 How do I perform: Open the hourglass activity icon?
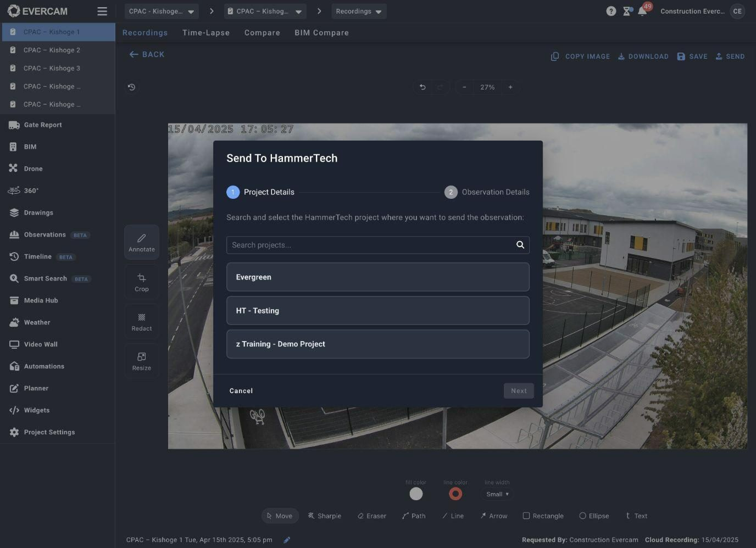pos(627,11)
